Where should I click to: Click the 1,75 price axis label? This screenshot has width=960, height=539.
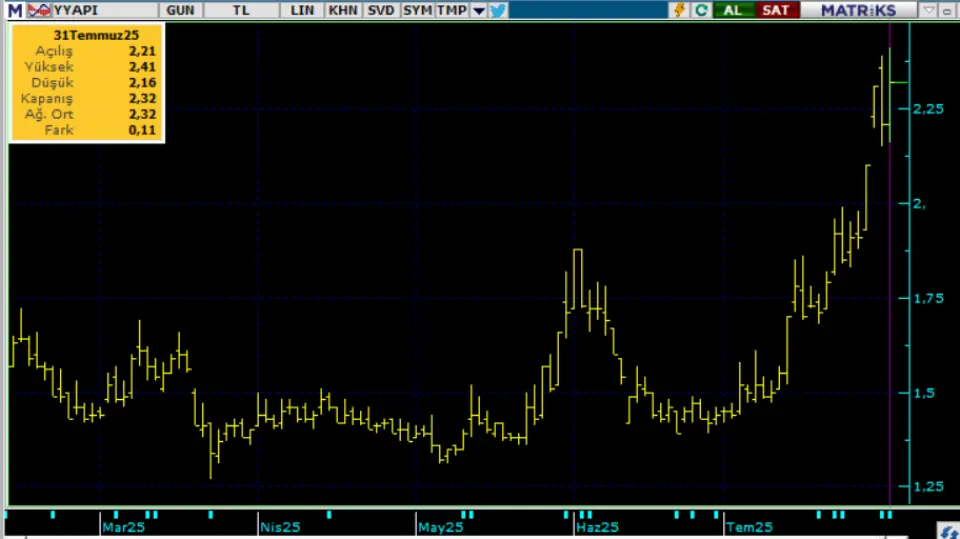928,298
